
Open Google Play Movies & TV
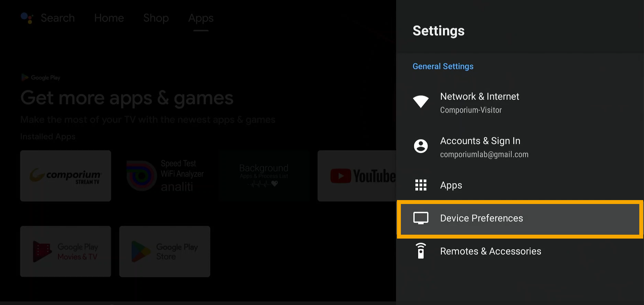click(x=66, y=251)
